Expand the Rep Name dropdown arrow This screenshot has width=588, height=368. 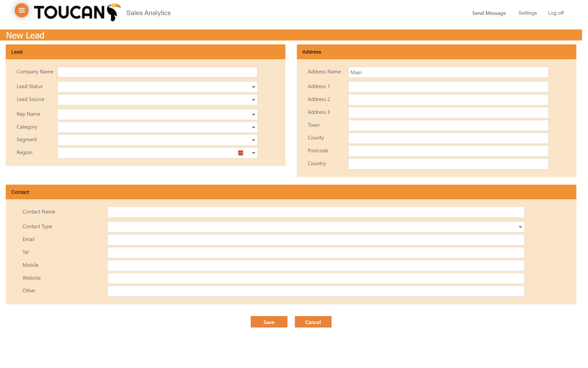[253, 114]
